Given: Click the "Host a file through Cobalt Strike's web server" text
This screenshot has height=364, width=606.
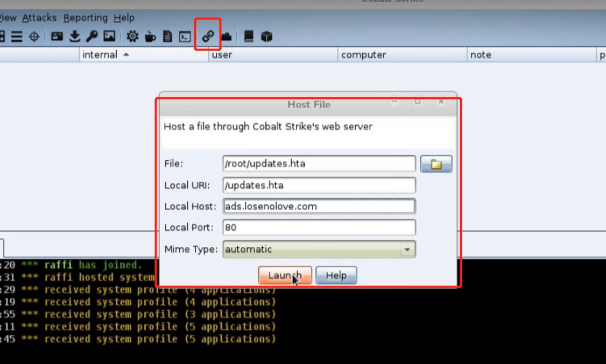Looking at the screenshot, I should tap(268, 126).
